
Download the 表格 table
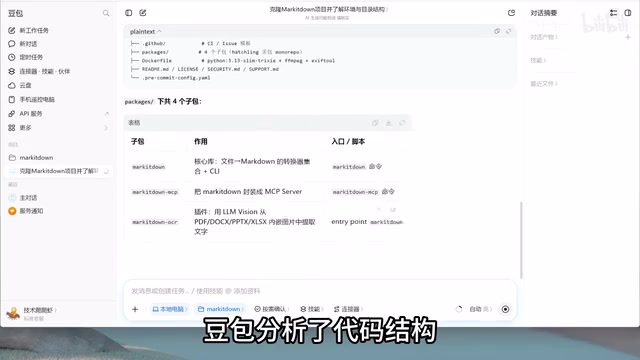pos(389,123)
